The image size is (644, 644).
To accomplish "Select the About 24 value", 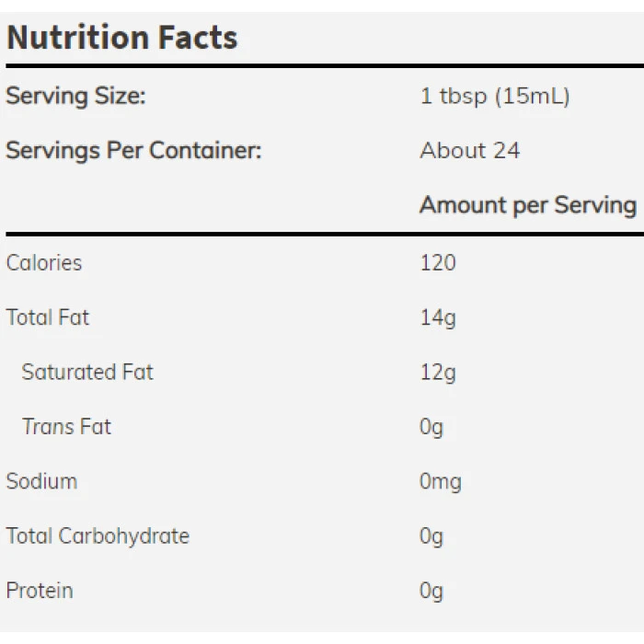I will [469, 151].
